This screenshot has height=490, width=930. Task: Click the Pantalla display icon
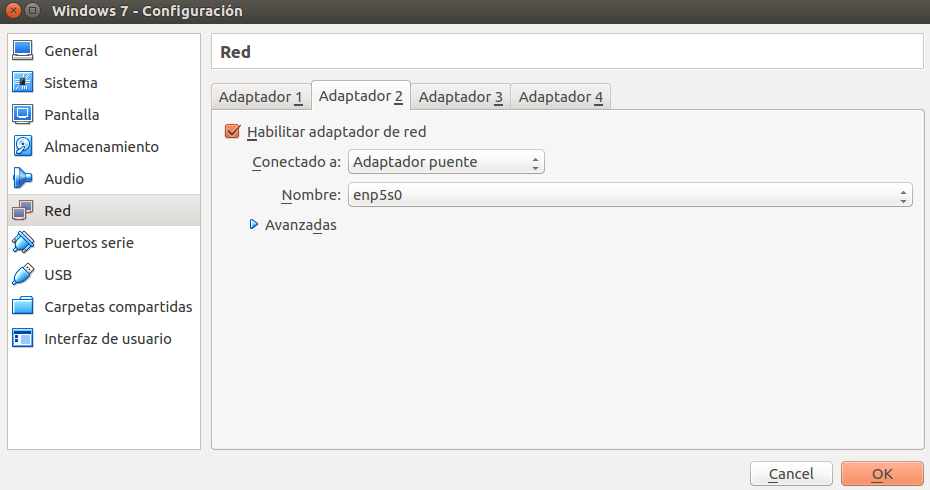23,114
